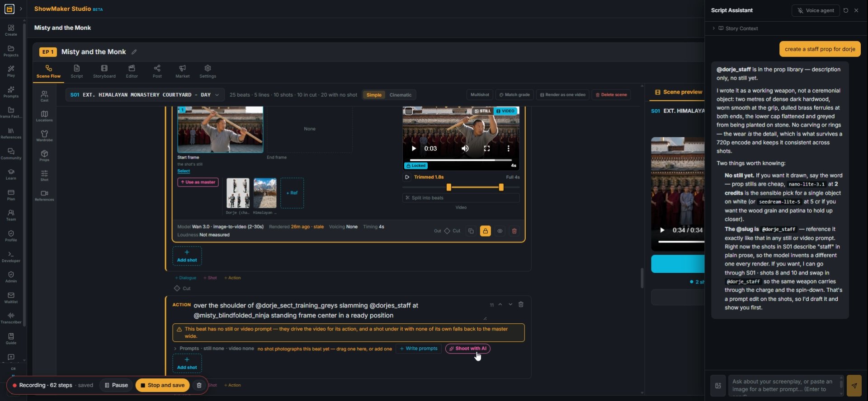This screenshot has width=868, height=401.
Task: Open the video player's more options menu
Action: pos(508,149)
